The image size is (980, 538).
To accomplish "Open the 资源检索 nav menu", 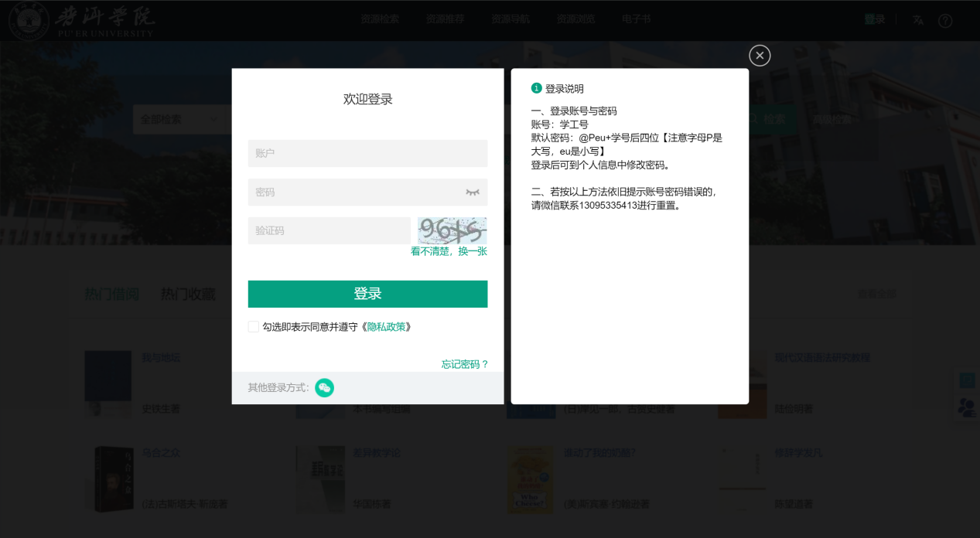I will [x=380, y=20].
